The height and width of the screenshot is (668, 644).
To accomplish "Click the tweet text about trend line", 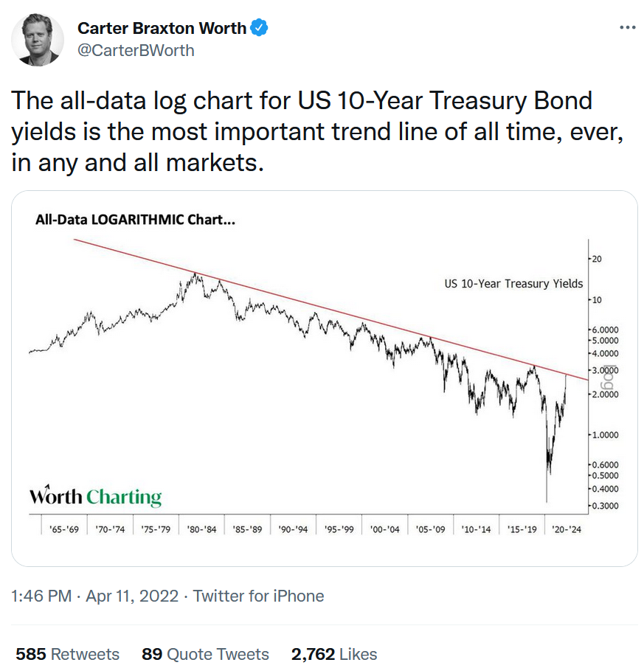I will [x=302, y=131].
